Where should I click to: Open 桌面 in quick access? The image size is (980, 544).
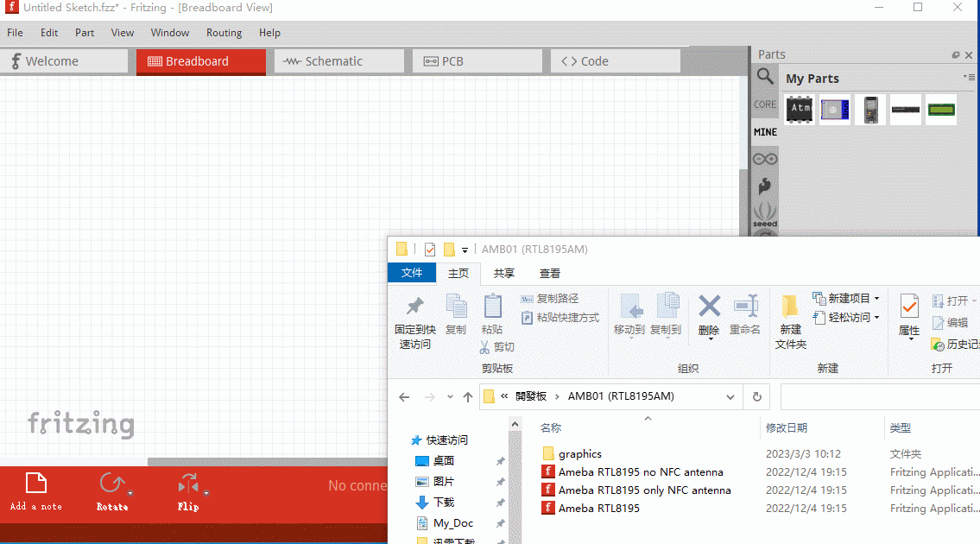coord(444,461)
